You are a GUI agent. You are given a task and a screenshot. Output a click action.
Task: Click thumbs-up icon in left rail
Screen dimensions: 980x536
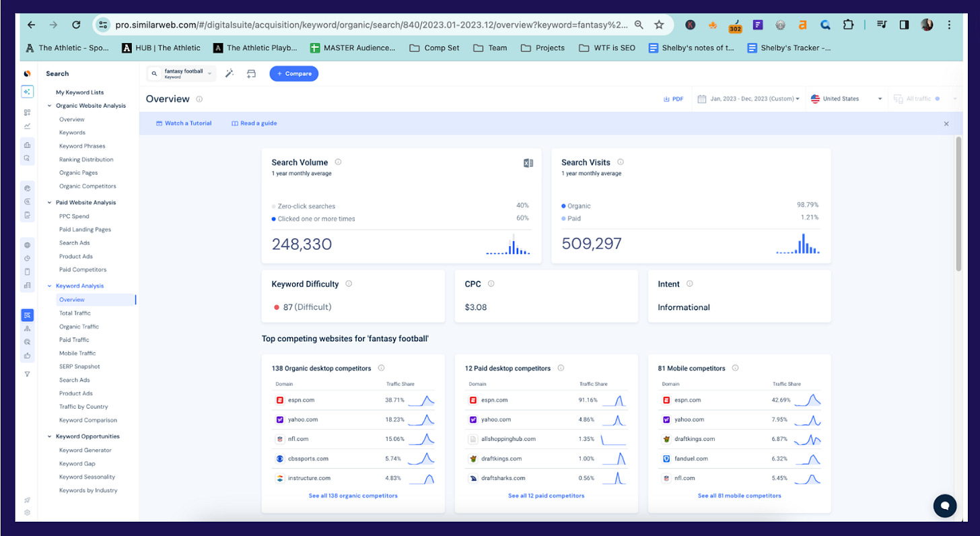tap(27, 355)
